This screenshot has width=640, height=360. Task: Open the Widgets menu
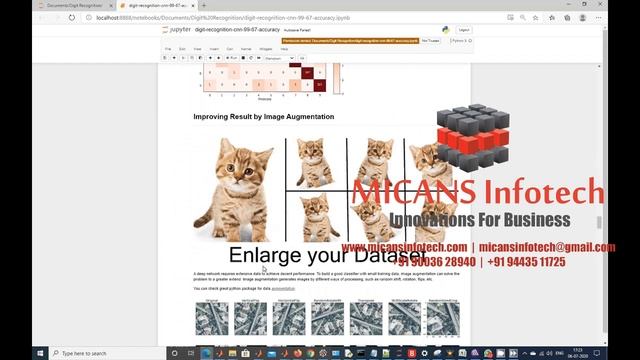[x=266, y=49]
